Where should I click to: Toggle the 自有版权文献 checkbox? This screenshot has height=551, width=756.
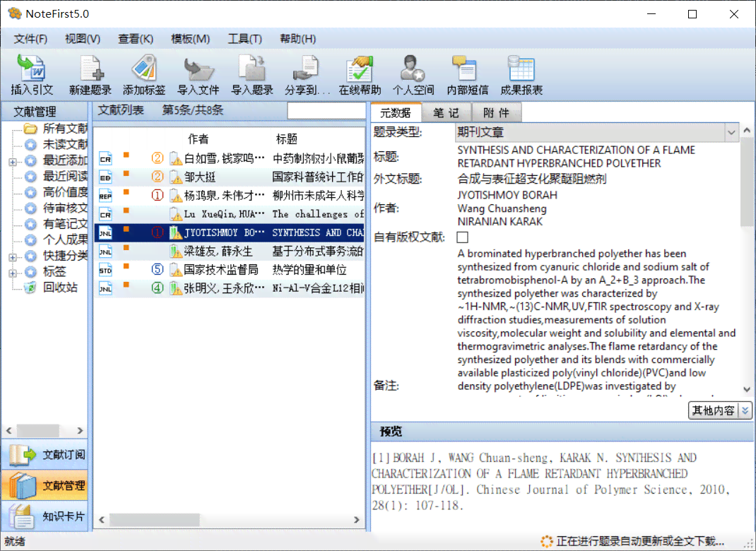point(462,237)
